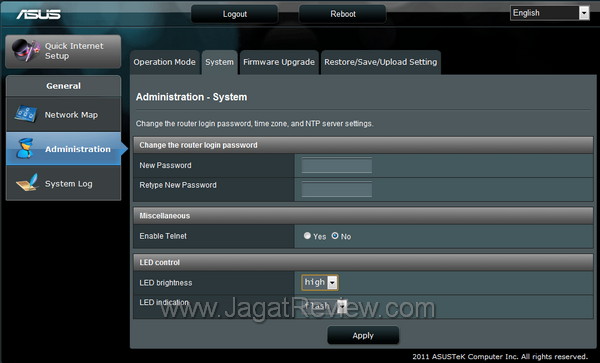Open the LED indication dropdown
Viewport: 600px width, 363px height.
(x=324, y=306)
